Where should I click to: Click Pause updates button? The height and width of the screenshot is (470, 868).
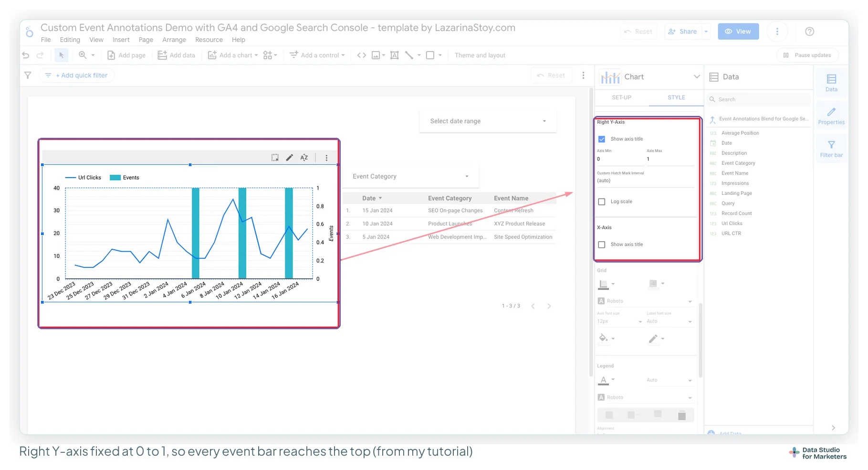coord(807,55)
